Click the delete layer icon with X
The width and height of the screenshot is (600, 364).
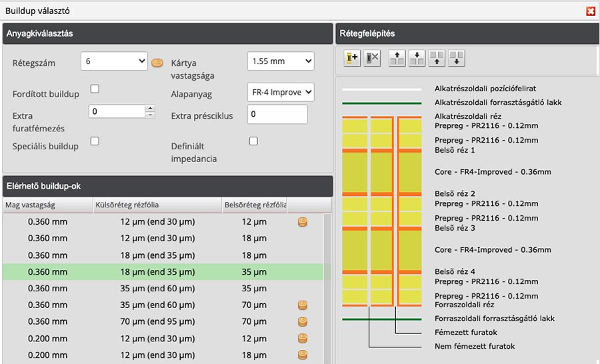click(x=372, y=58)
